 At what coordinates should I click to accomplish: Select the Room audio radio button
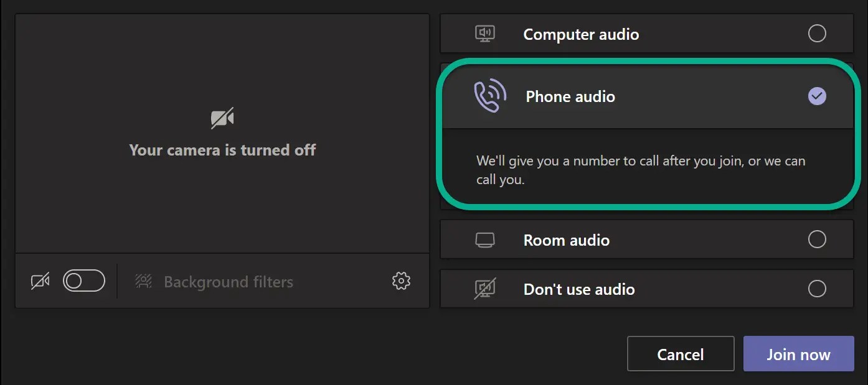[x=817, y=239]
